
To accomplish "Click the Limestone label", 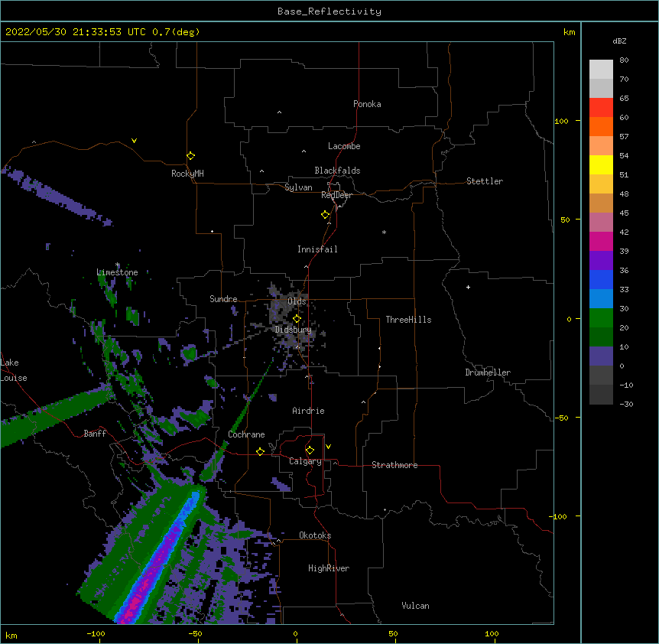I will click(117, 272).
